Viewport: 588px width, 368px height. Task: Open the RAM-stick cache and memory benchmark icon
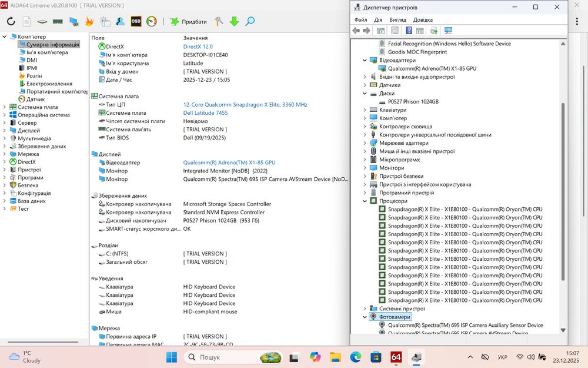[58, 21]
